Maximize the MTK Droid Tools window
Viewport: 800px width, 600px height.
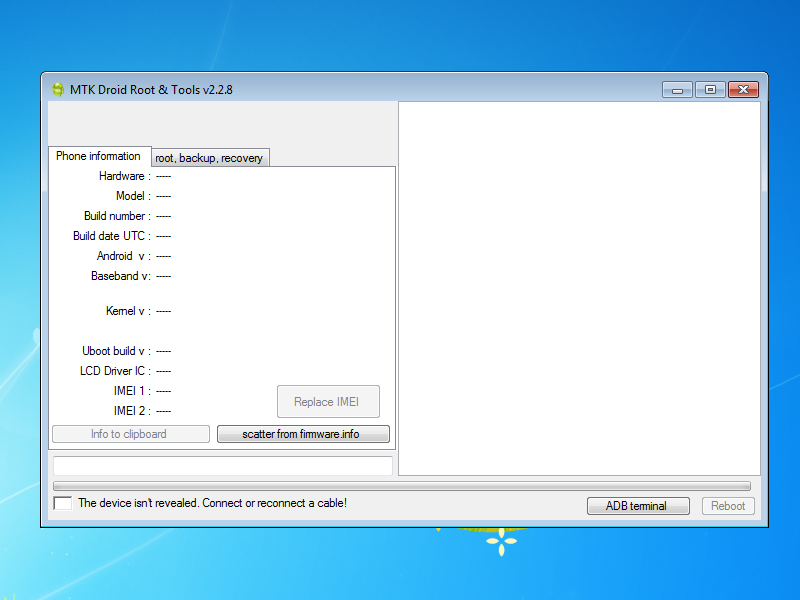pyautogui.click(x=710, y=90)
